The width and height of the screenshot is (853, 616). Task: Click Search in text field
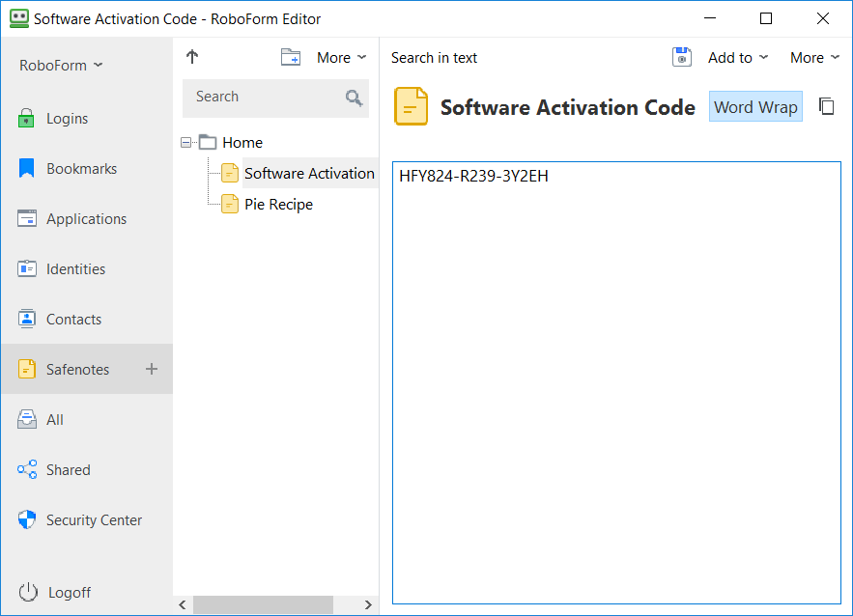pyautogui.click(x=434, y=58)
